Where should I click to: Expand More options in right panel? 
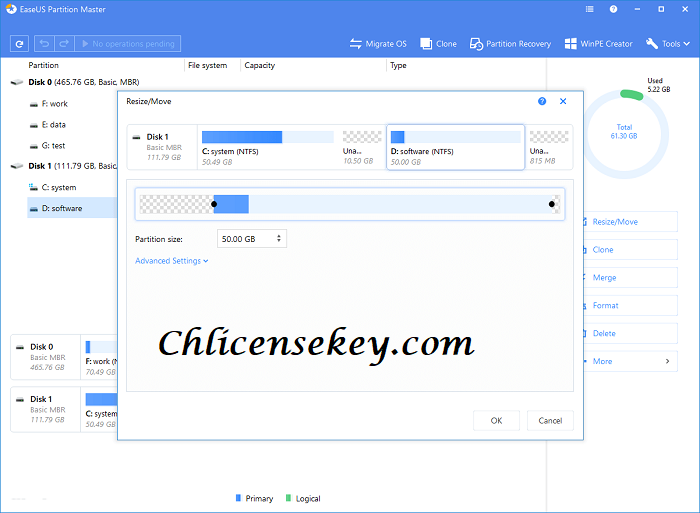click(630, 361)
